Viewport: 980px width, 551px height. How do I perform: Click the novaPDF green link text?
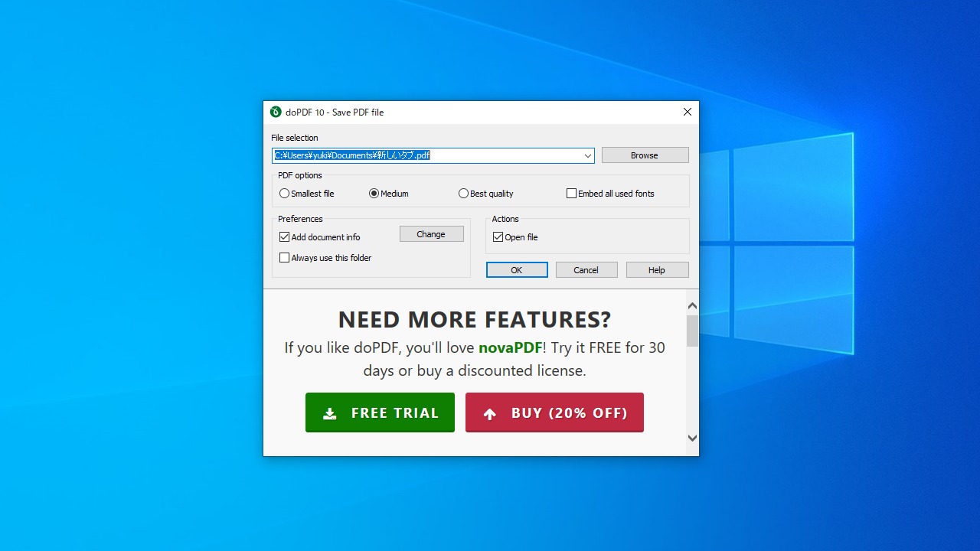(x=511, y=347)
